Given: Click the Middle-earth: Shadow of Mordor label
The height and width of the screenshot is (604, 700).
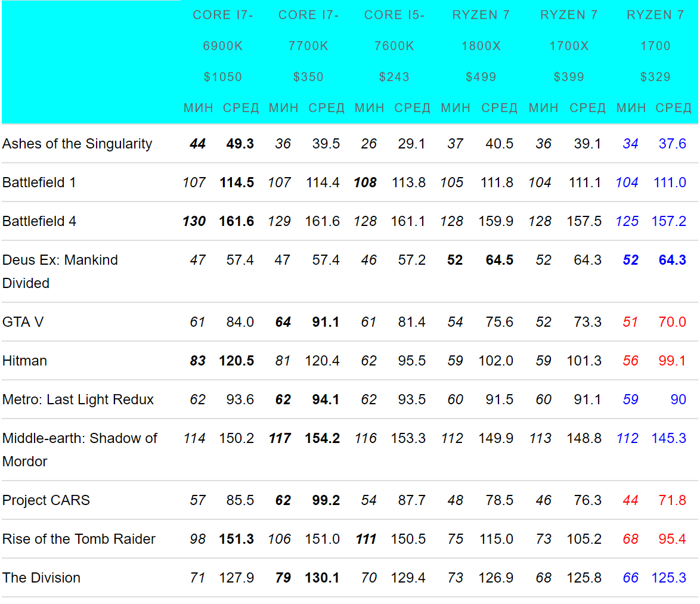Looking at the screenshot, I should point(79,449).
